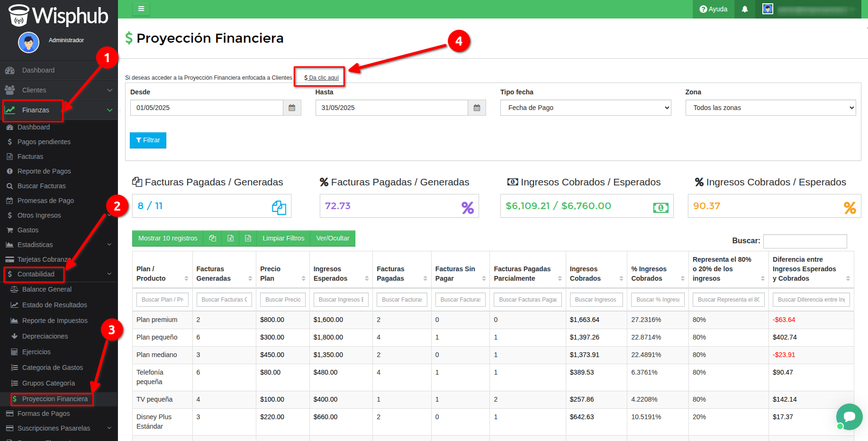Open calendar picker for Hasta date
Image resolution: width=868 pixels, height=441 pixels.
click(477, 108)
